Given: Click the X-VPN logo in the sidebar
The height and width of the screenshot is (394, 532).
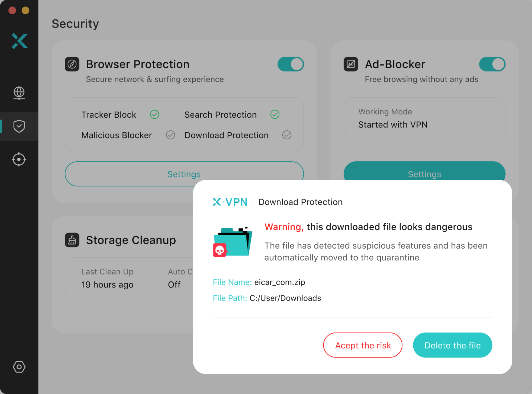Looking at the screenshot, I should 19,41.
